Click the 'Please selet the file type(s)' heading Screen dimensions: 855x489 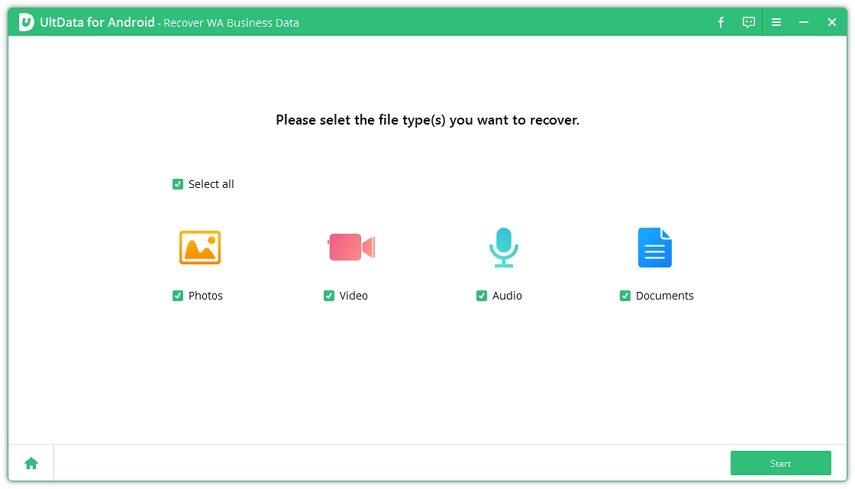click(x=427, y=120)
